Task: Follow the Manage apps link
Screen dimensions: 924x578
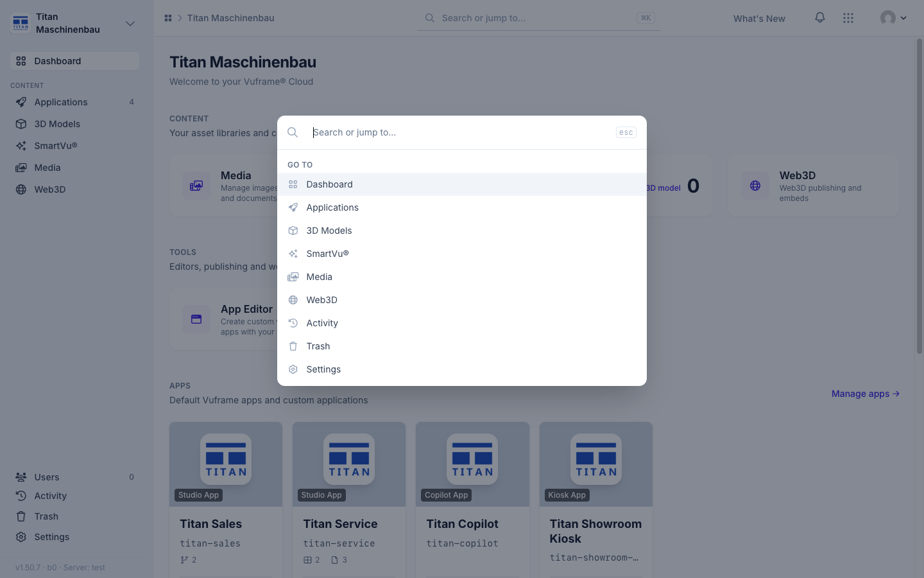Action: pos(866,394)
